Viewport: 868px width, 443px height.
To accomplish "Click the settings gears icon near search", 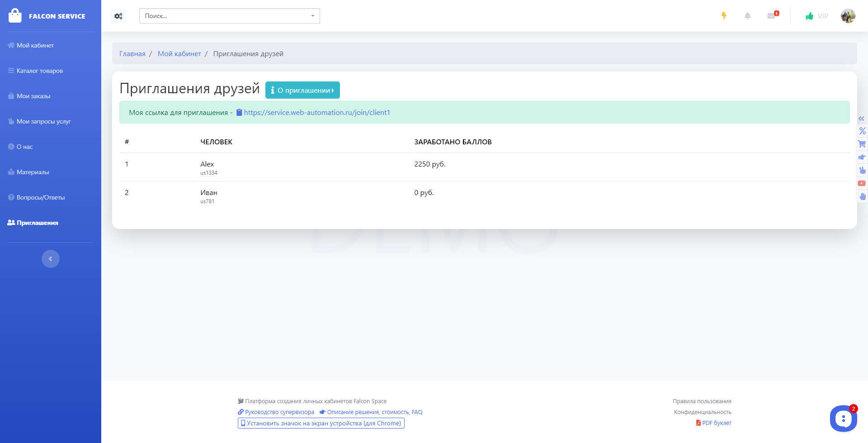I will 118,16.
